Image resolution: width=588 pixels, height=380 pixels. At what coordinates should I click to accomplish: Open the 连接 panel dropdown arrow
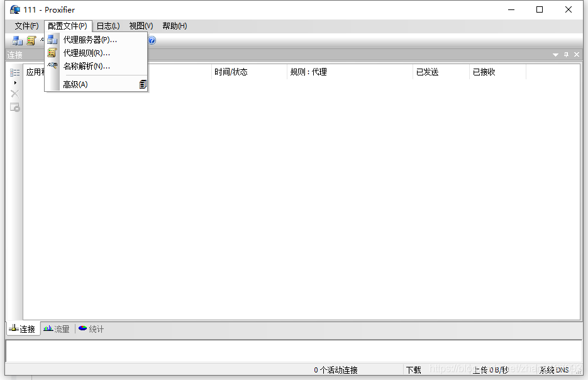pos(555,55)
